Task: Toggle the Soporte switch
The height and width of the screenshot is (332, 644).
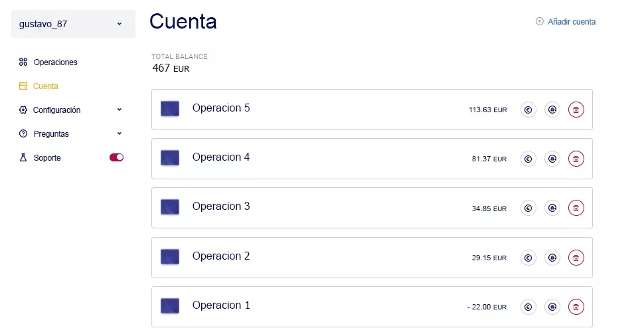Action: pyautogui.click(x=116, y=158)
